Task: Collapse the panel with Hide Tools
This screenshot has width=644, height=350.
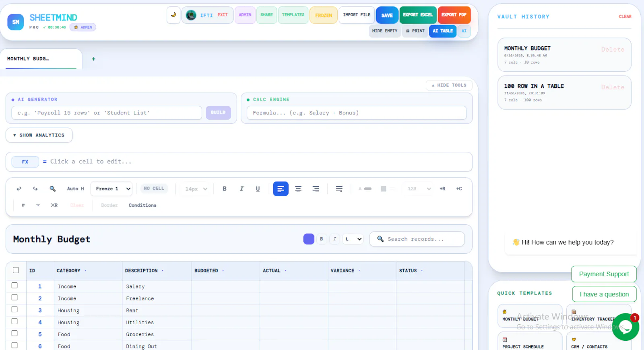Action: (x=449, y=85)
